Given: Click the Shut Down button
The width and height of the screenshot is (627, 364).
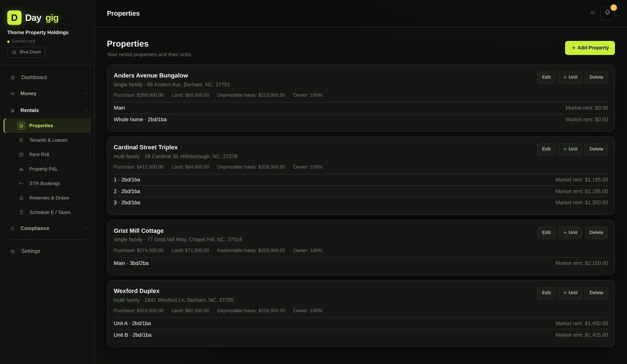Looking at the screenshot, I should 26,52.
